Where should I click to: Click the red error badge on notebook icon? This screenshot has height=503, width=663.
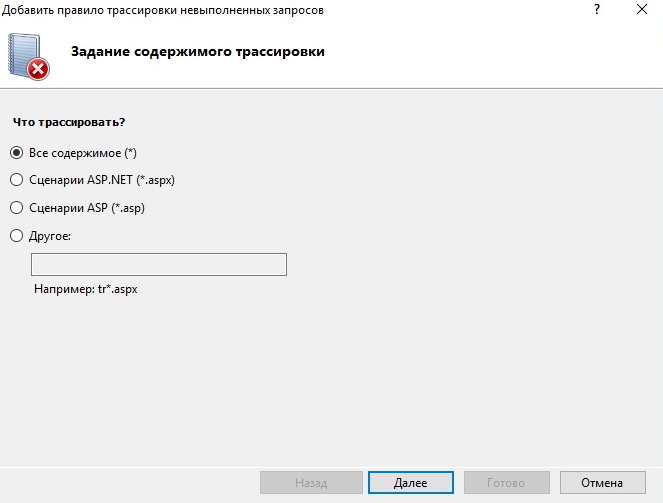[x=38, y=69]
